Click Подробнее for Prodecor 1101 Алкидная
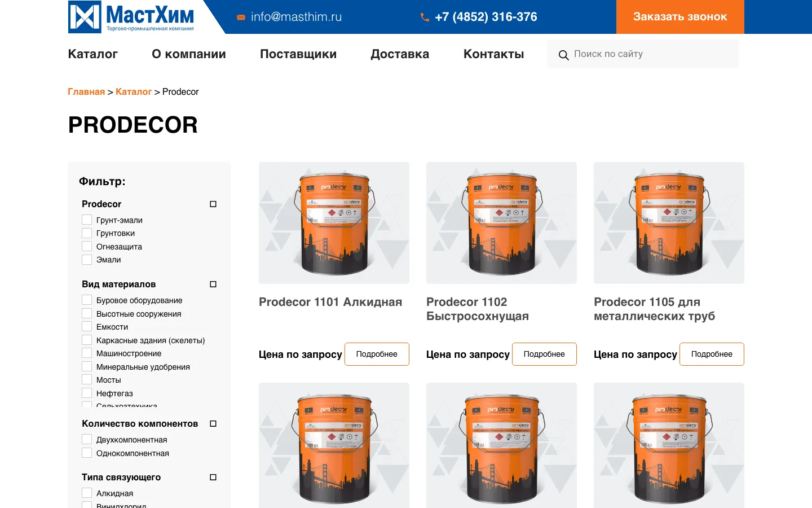Viewport: 812px width, 508px height. tap(377, 354)
